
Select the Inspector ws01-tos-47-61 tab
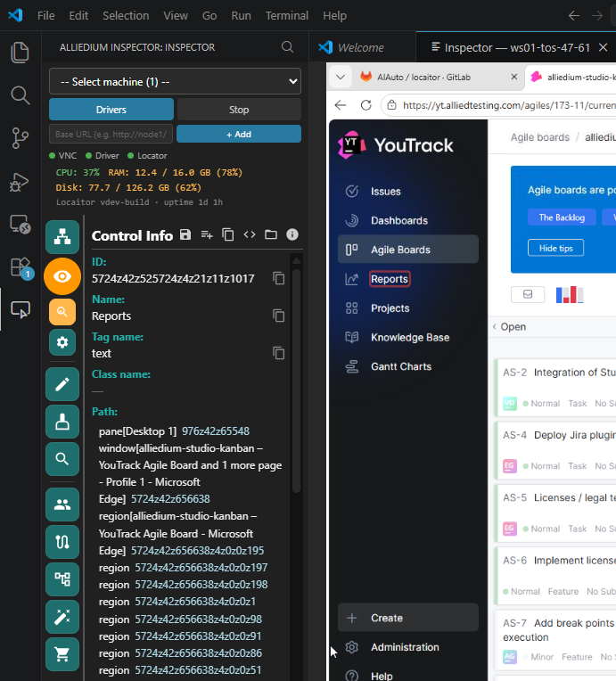click(517, 47)
